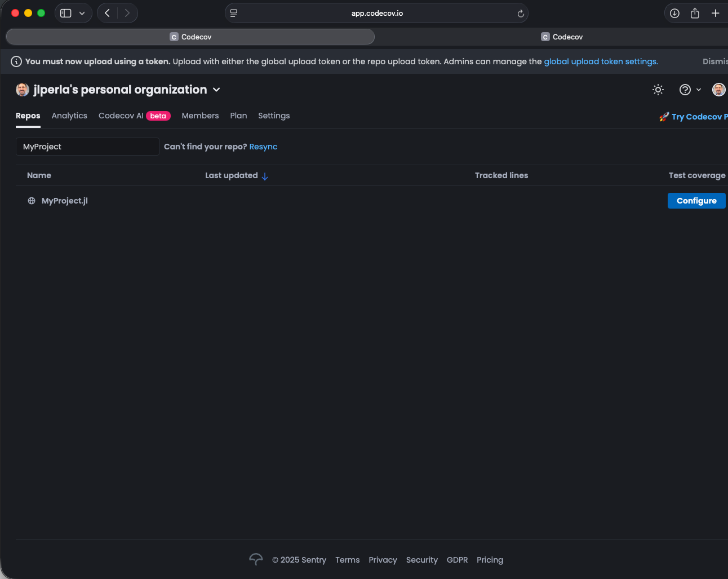Open the MyProject.jl repository
Screen dimensions: 728x579
(64, 201)
